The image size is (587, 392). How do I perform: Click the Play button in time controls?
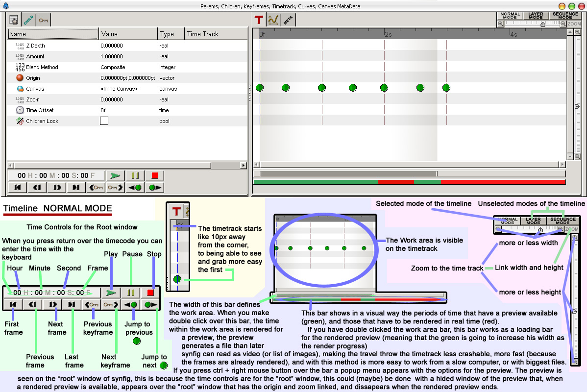115,175
